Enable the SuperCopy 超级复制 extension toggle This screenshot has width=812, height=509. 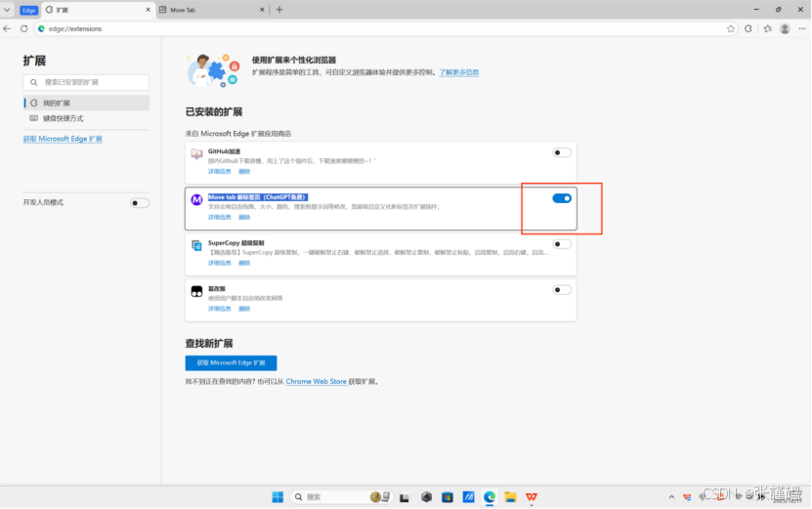[x=561, y=244]
